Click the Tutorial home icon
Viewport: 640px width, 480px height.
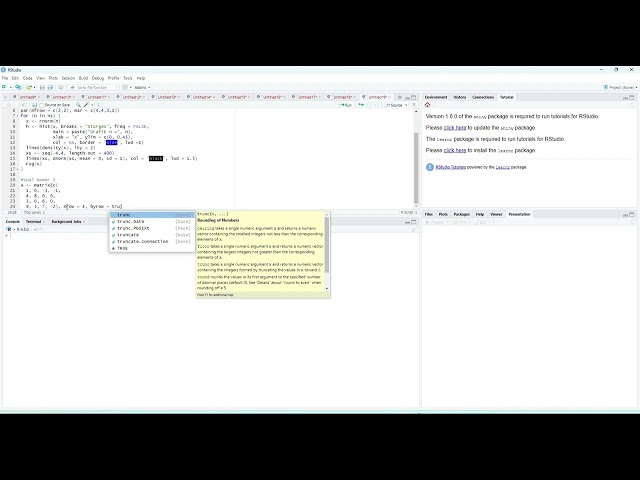coord(427,105)
